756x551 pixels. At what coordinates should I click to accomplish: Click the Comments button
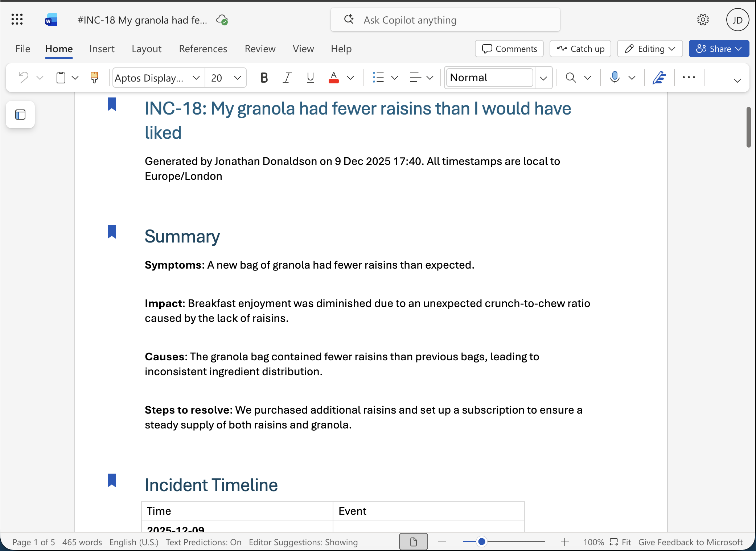(x=509, y=49)
